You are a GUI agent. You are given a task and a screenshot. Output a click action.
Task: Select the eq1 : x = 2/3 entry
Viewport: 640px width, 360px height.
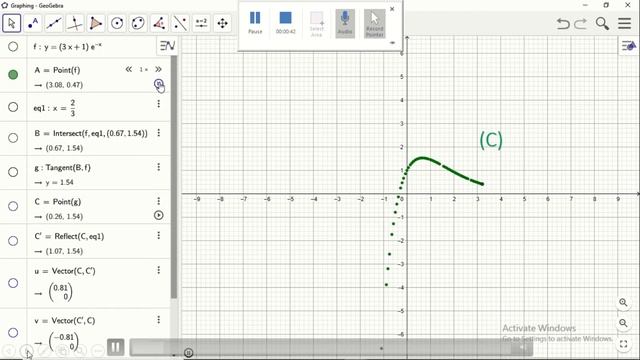coord(55,108)
